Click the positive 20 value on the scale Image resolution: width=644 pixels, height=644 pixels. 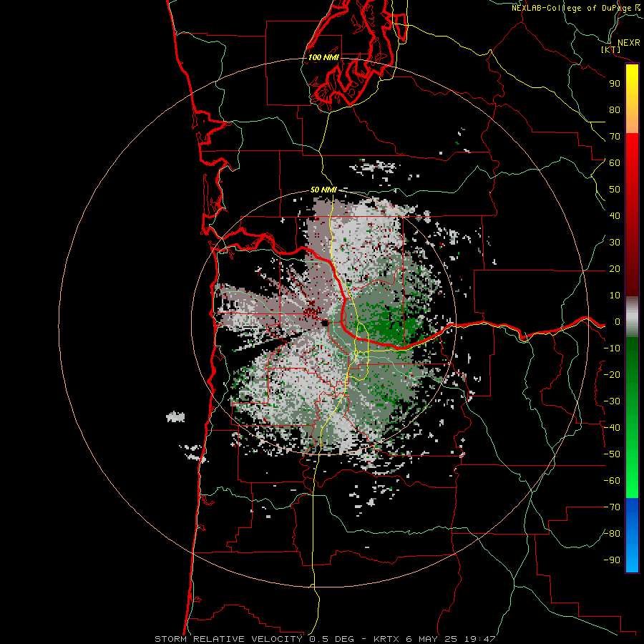point(615,269)
